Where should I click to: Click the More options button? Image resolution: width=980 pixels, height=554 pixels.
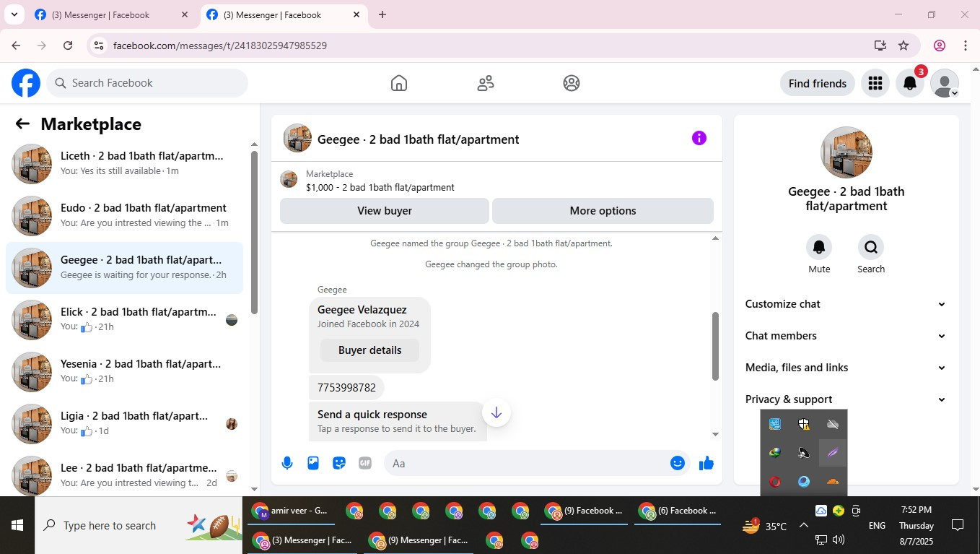[x=603, y=211]
